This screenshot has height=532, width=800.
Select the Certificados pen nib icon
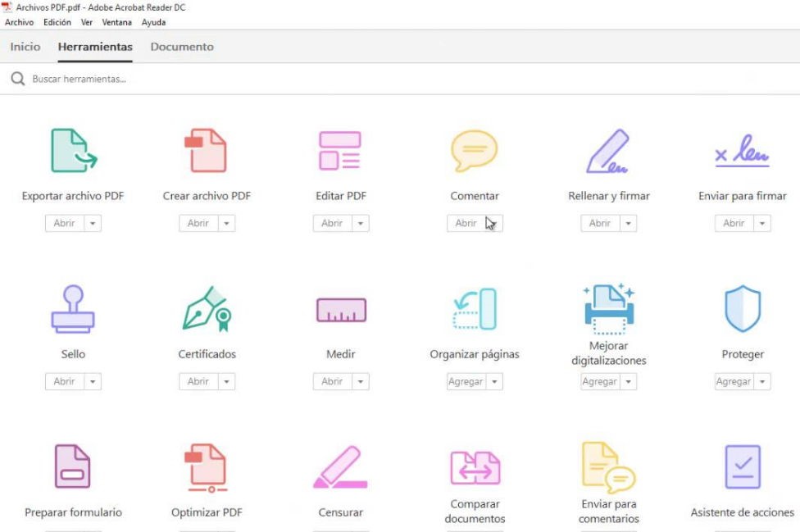(x=207, y=309)
